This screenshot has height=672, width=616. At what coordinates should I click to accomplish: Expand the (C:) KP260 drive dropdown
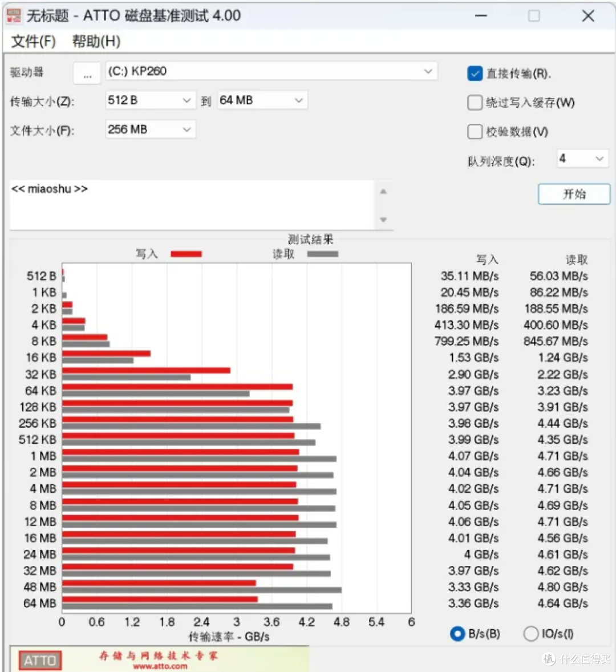point(271,71)
